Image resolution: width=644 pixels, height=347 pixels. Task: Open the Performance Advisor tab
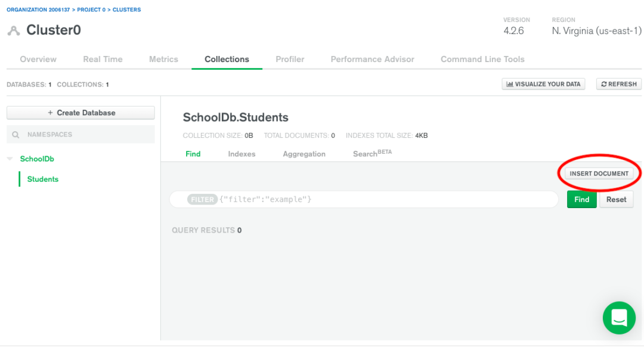(372, 59)
